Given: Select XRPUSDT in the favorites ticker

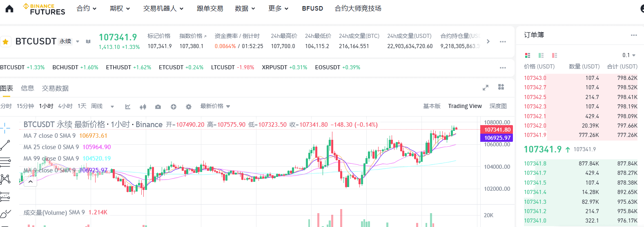Looking at the screenshot, I should click(x=285, y=67).
